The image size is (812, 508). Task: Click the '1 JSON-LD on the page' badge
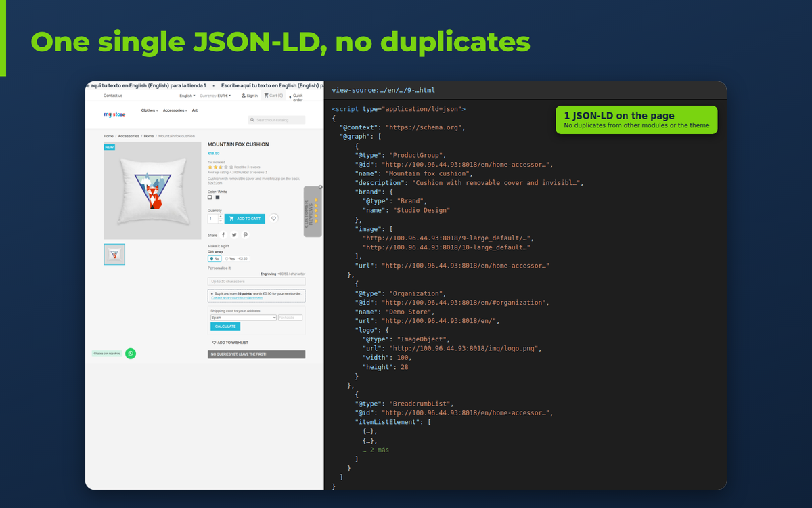[x=636, y=120]
